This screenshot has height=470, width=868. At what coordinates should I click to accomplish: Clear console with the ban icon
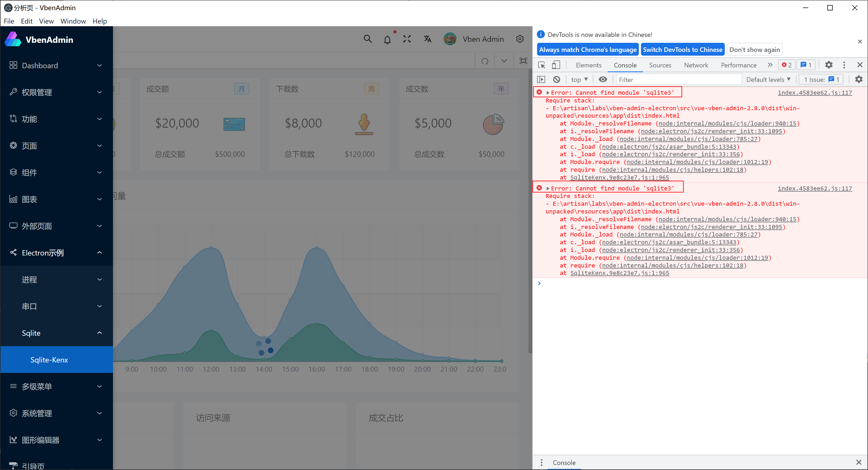[557, 79]
